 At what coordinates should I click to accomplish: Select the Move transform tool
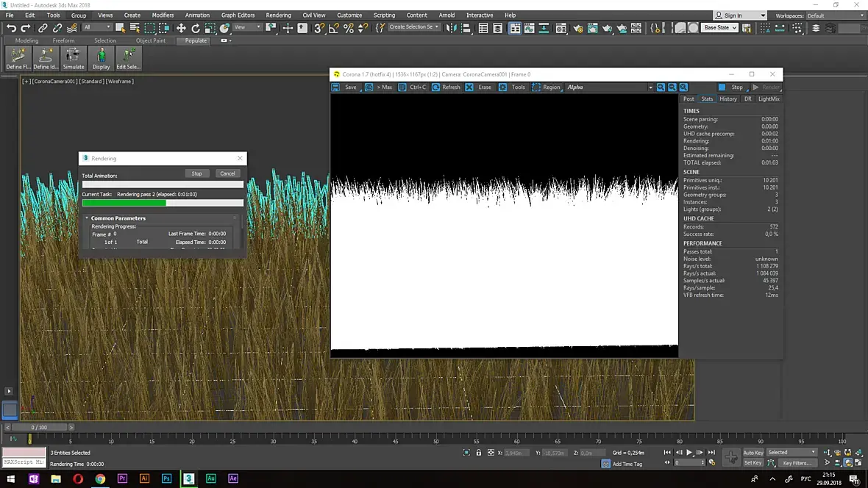click(181, 28)
